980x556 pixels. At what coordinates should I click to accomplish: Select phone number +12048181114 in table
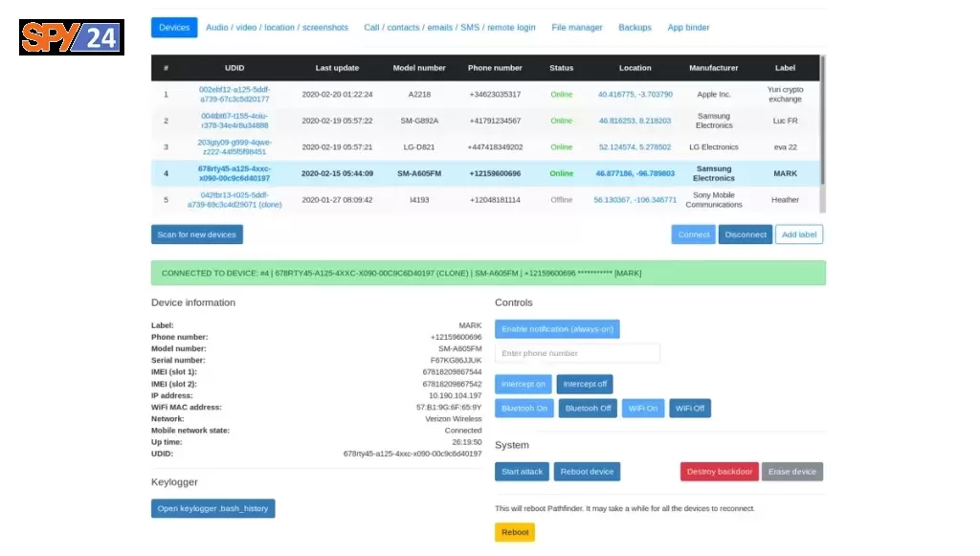pyautogui.click(x=495, y=199)
